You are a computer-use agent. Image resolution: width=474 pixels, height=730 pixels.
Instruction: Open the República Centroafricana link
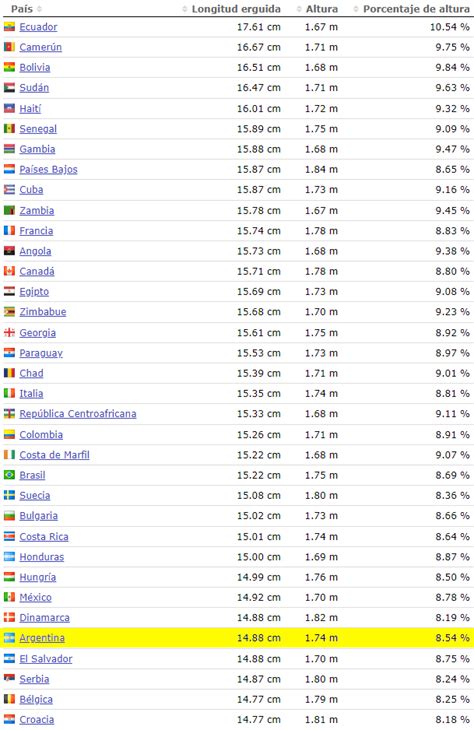coord(78,414)
